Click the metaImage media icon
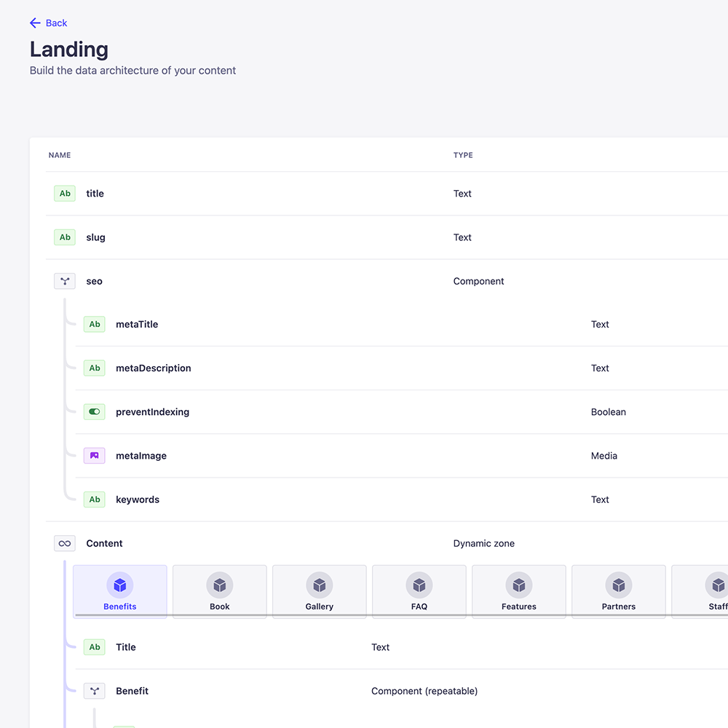This screenshot has height=728, width=728. (x=94, y=456)
